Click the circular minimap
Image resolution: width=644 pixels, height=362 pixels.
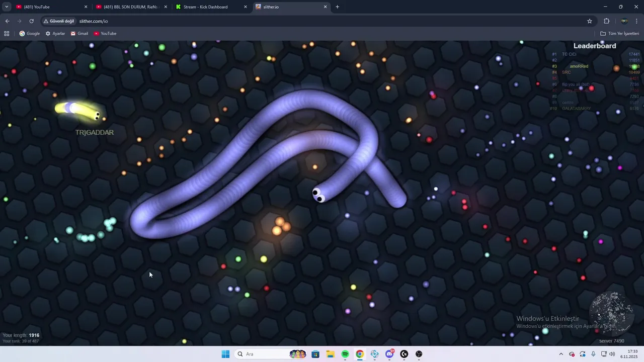(x=611, y=314)
